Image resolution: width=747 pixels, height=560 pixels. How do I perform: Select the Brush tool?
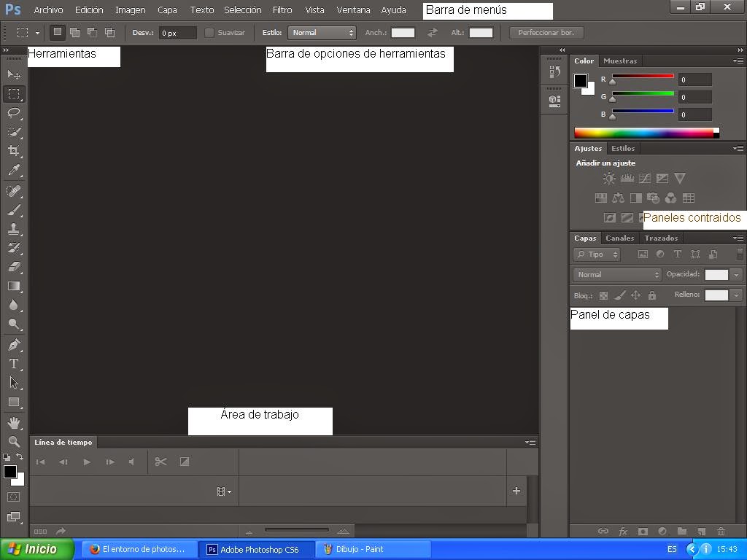point(13,210)
